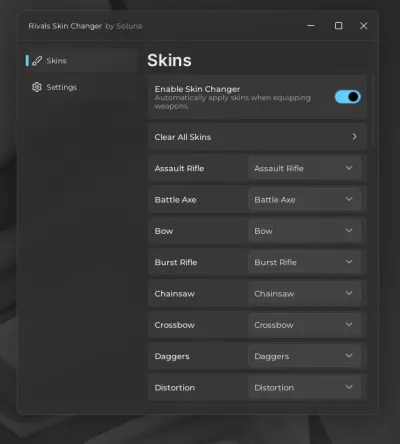Image resolution: width=400 pixels, height=444 pixels.
Task: Open the Bow skin dropdown
Action: pyautogui.click(x=304, y=231)
